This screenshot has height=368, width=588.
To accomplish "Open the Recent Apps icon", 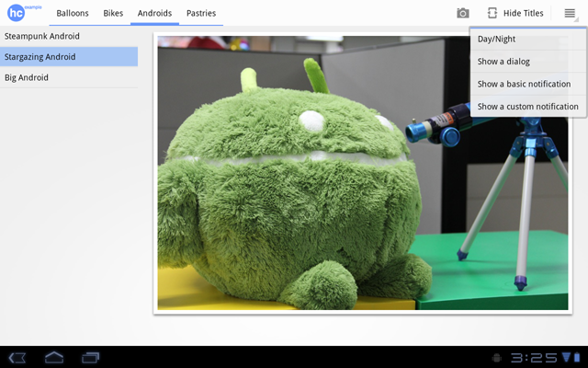I will [x=90, y=357].
